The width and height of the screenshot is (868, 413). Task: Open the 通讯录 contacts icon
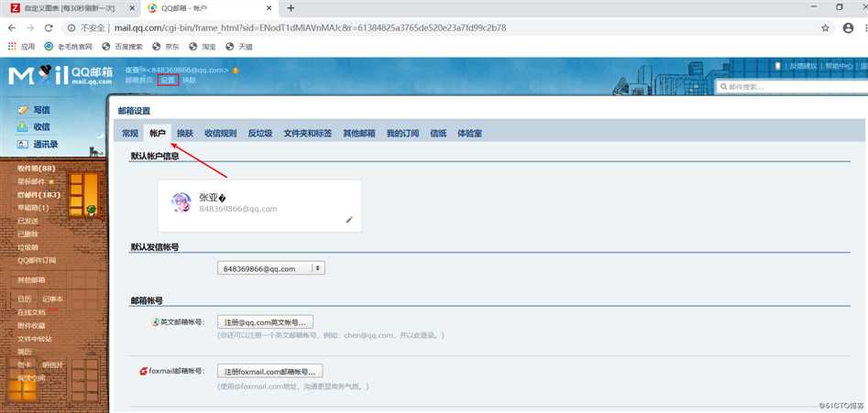pyautogui.click(x=23, y=145)
